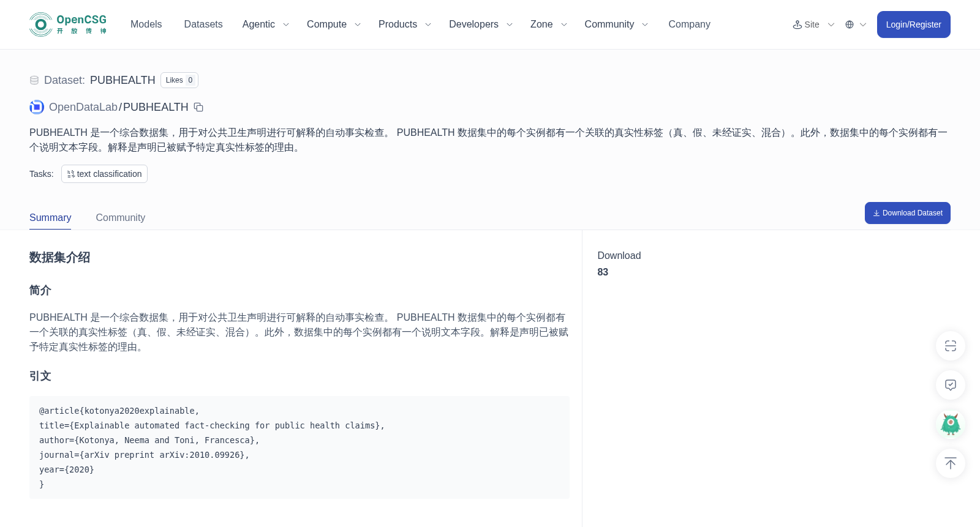This screenshot has height=527, width=980.
Task: Click the citation code block
Action: (300, 447)
